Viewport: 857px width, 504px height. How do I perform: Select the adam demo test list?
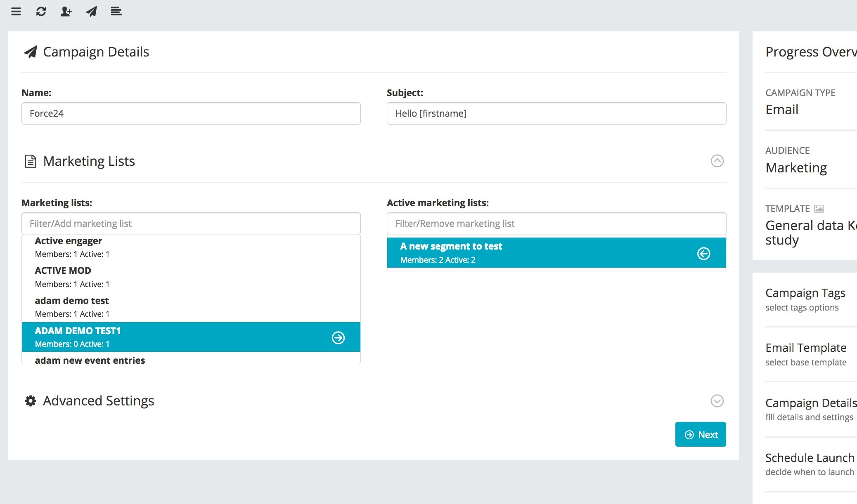[191, 307]
